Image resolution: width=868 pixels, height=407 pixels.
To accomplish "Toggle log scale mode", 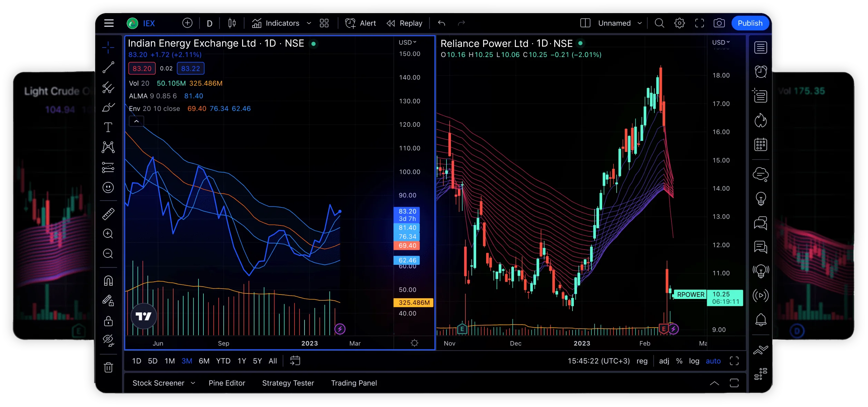I will [694, 361].
